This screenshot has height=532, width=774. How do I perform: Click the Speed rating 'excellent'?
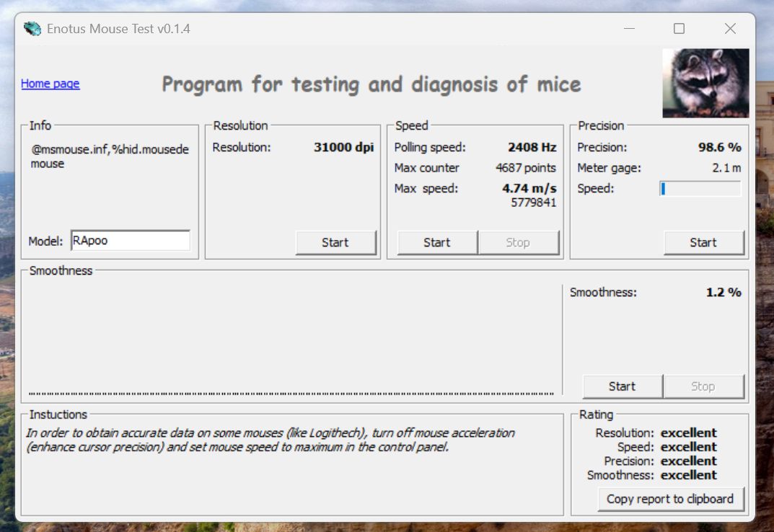pyautogui.click(x=689, y=447)
